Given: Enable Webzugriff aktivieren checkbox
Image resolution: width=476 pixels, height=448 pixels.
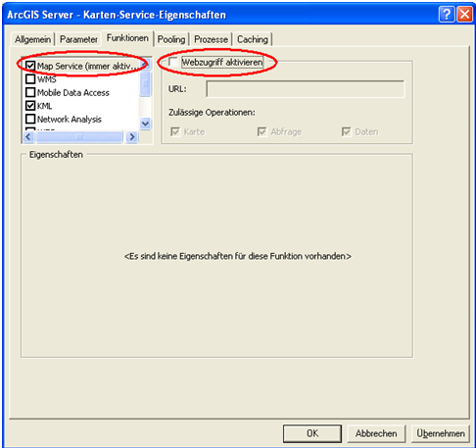Looking at the screenshot, I should (x=173, y=62).
